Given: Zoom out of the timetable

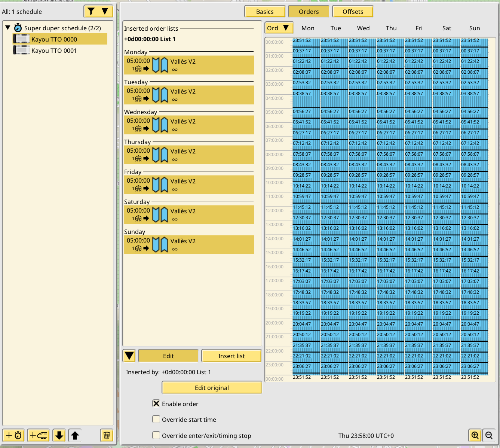Looking at the screenshot, I should coord(489,435).
